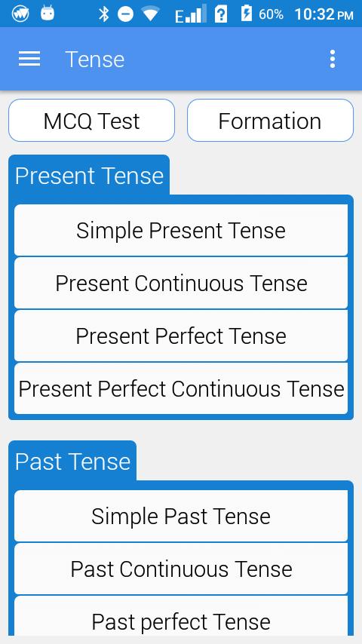Tap the Android robot notification icon

(x=48, y=14)
